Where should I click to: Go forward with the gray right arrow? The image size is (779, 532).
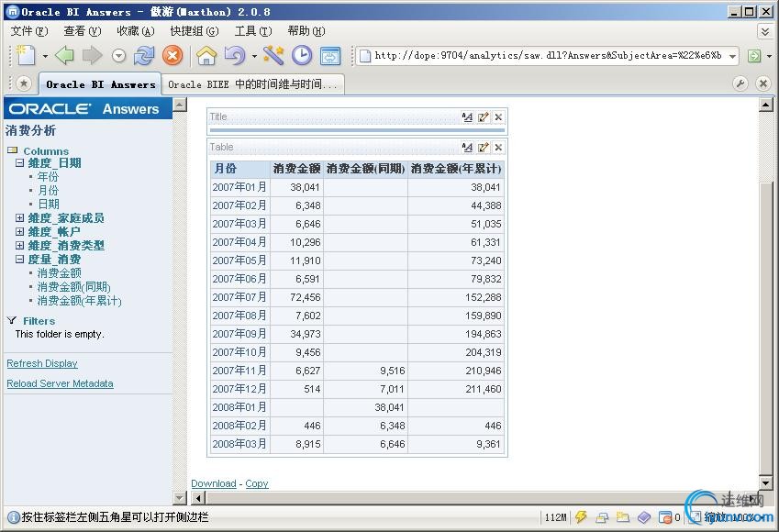pyautogui.click(x=92, y=55)
